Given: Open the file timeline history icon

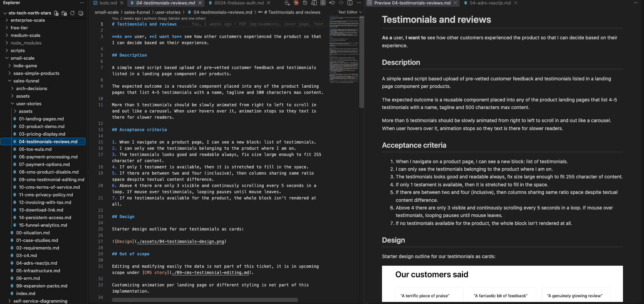Looking at the screenshot, I should click(305, 3).
